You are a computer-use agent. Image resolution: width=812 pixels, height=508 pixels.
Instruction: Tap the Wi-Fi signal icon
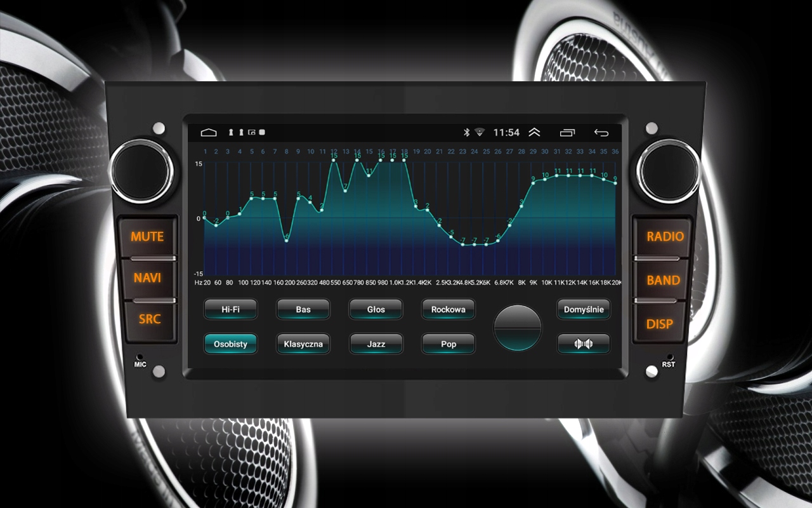click(480, 131)
